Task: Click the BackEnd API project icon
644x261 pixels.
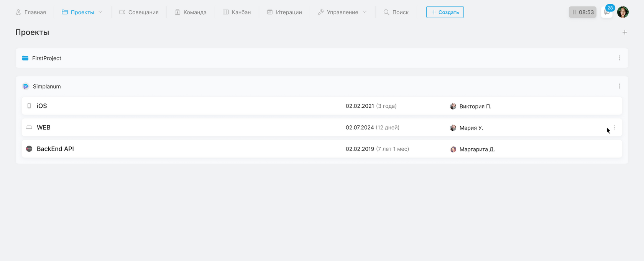Action: (29, 149)
